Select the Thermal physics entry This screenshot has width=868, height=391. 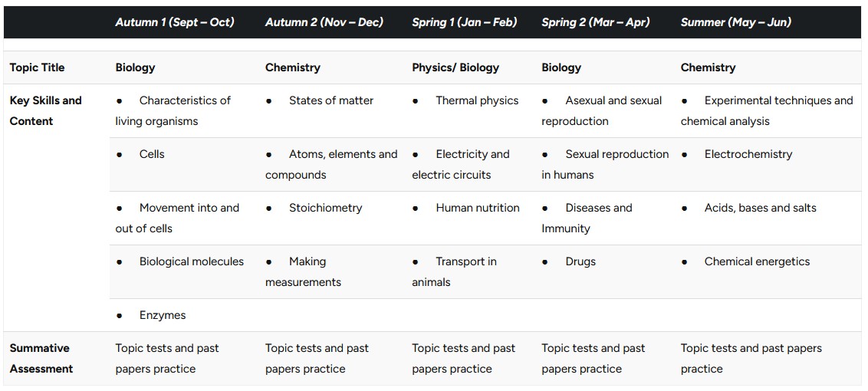click(477, 100)
